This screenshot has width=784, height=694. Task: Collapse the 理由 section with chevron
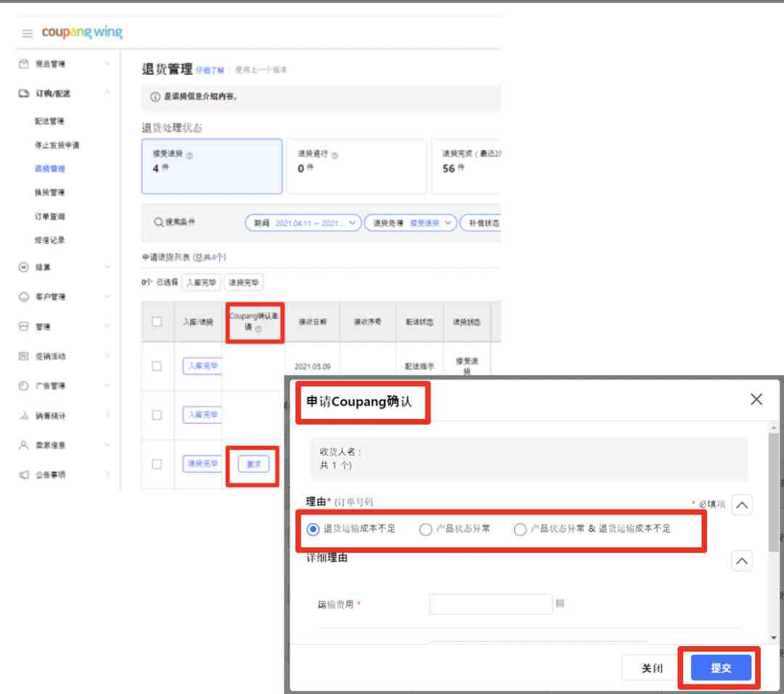pyautogui.click(x=742, y=505)
